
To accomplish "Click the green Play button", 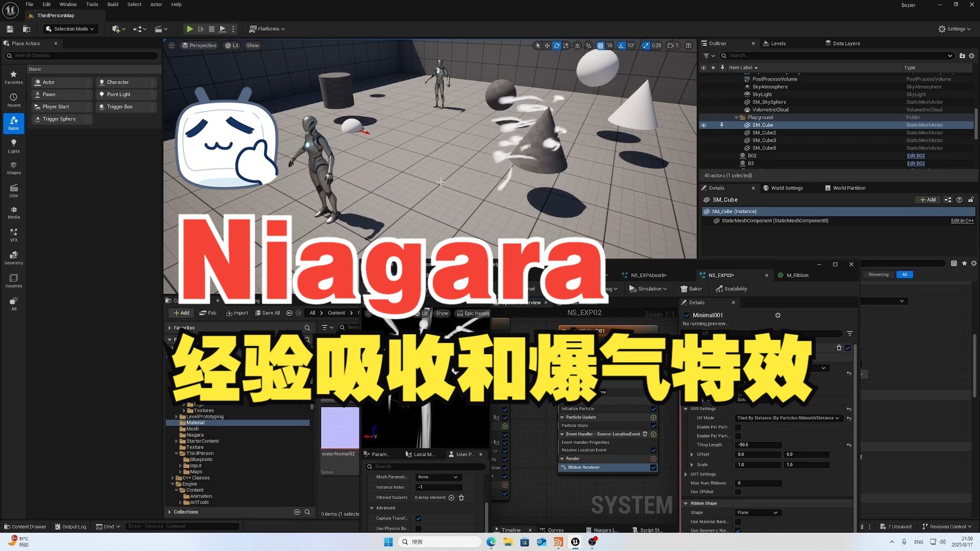I will click(x=190, y=29).
